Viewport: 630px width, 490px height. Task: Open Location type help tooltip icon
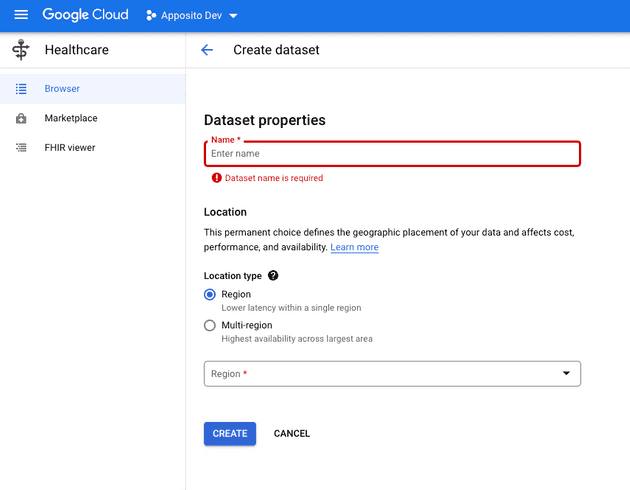tap(273, 276)
